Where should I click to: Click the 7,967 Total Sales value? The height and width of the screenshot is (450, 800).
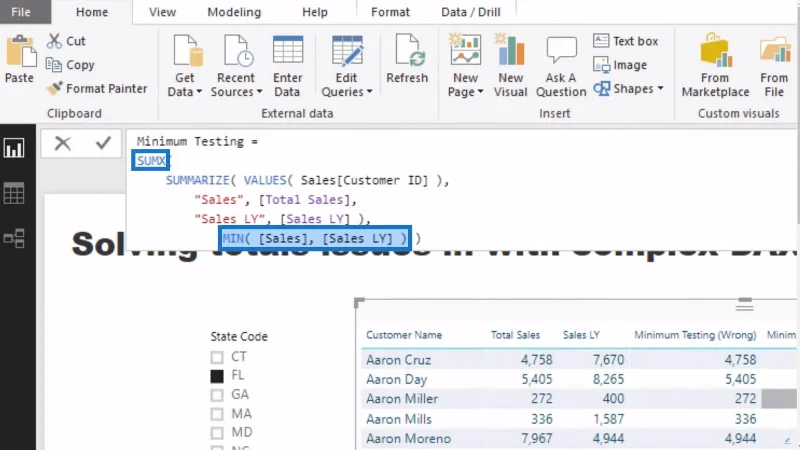coord(537,438)
